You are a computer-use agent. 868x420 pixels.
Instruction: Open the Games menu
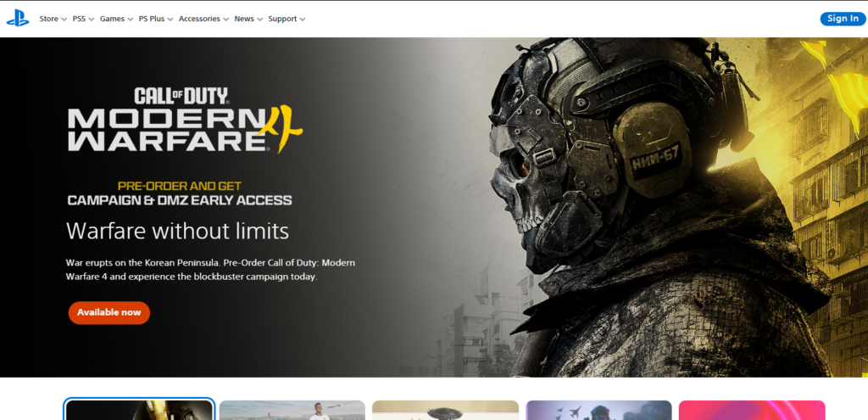[112, 19]
